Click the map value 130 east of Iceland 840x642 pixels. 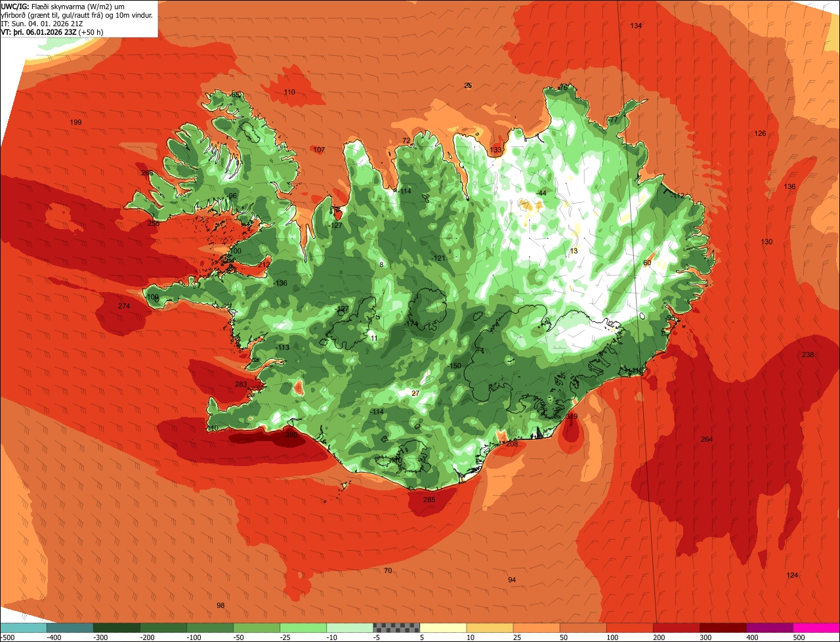tap(766, 242)
